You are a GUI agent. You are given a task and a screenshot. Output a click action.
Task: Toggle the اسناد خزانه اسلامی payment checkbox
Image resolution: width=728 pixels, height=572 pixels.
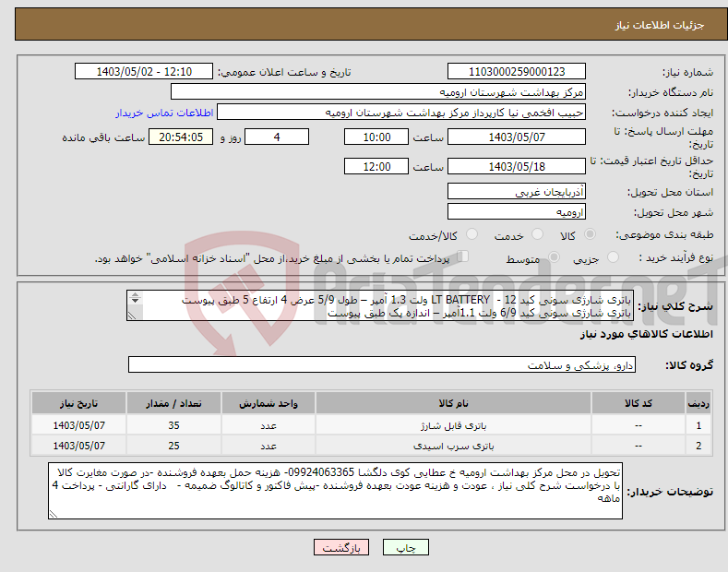coord(463,256)
